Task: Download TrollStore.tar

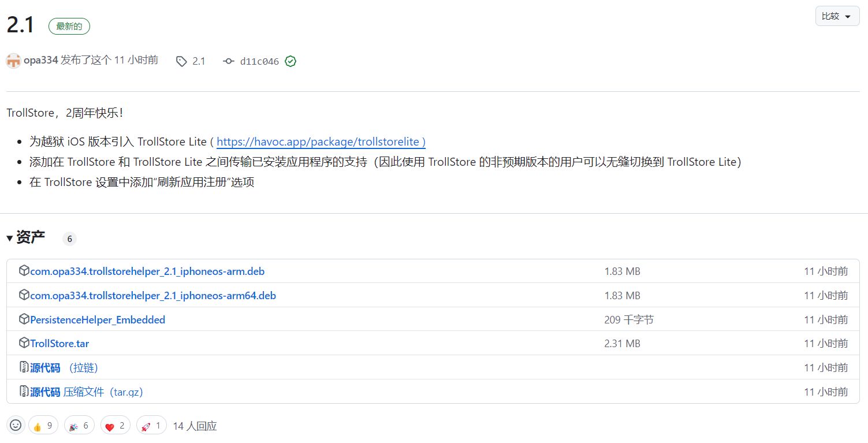Action: click(x=59, y=344)
